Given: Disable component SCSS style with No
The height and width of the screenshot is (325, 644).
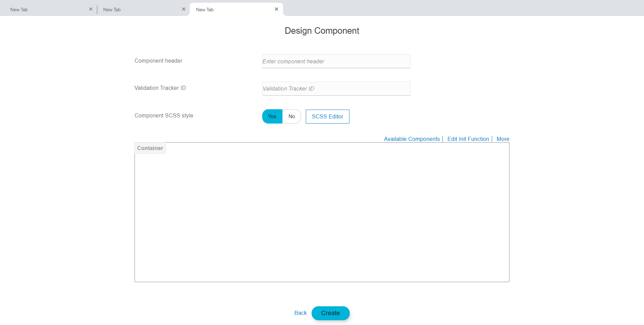Looking at the screenshot, I should pyautogui.click(x=292, y=116).
